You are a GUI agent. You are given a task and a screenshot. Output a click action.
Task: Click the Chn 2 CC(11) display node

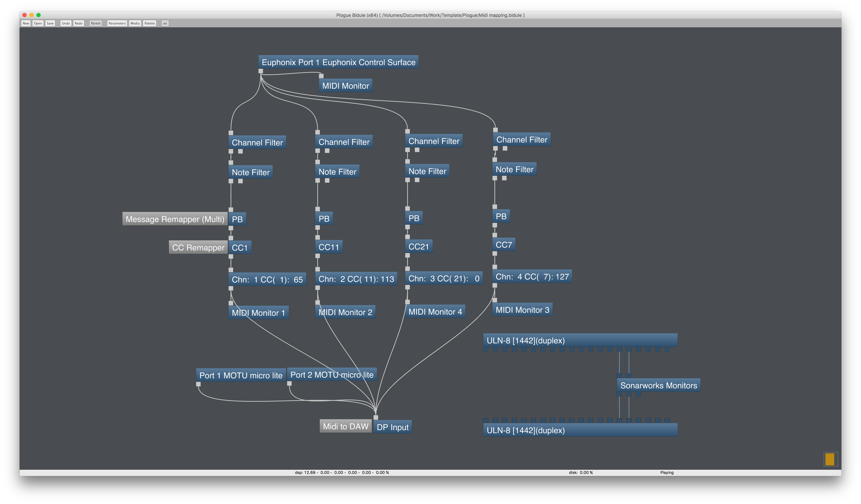(356, 279)
